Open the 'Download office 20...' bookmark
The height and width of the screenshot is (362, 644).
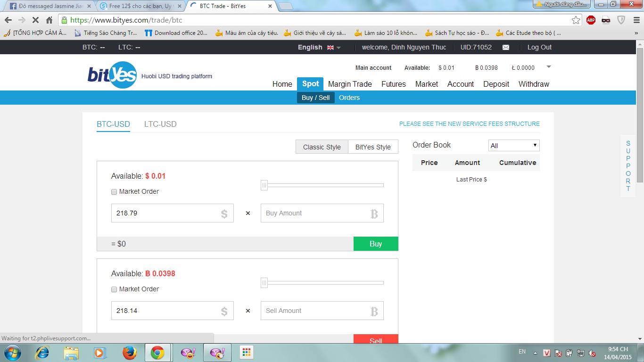pyautogui.click(x=176, y=33)
